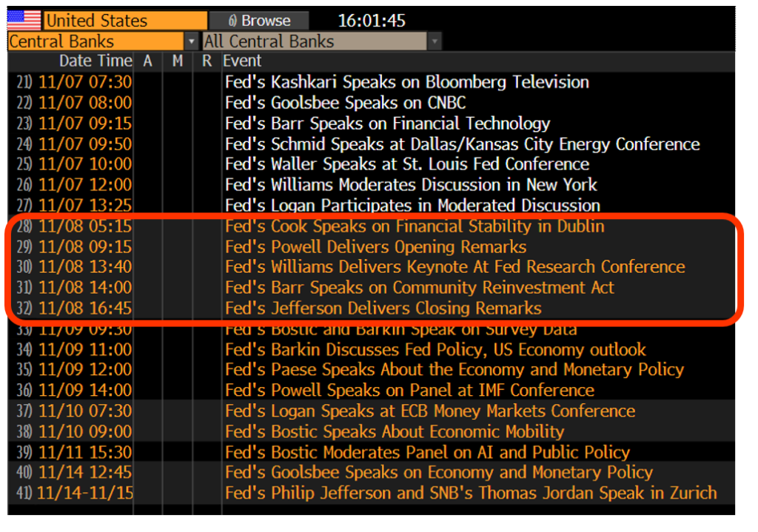Open Fed's Kashkari Speaks on Bloomberg Television
The width and height of the screenshot is (758, 532).
pos(407,82)
